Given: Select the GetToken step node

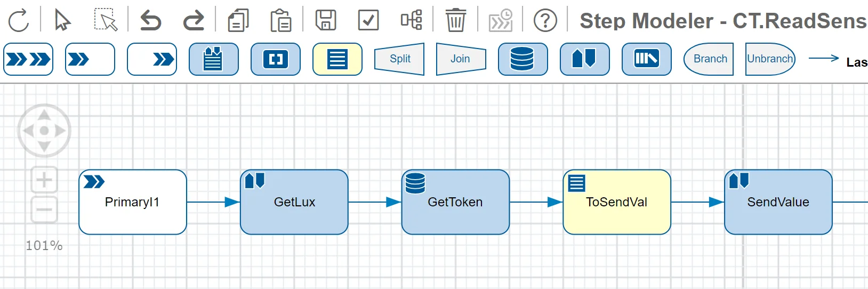Looking at the screenshot, I should [455, 202].
